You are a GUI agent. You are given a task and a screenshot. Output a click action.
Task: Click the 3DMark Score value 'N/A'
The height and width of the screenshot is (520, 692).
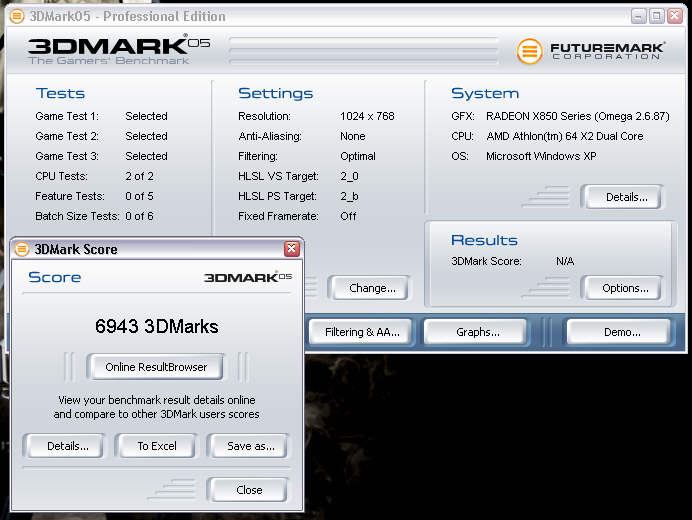pos(565,261)
